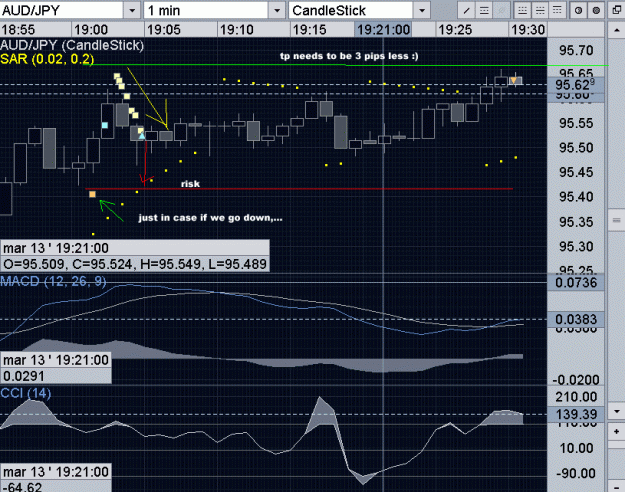Select the bottom solid line style icon
Screen dimensions: 625x492
click(522, 11)
